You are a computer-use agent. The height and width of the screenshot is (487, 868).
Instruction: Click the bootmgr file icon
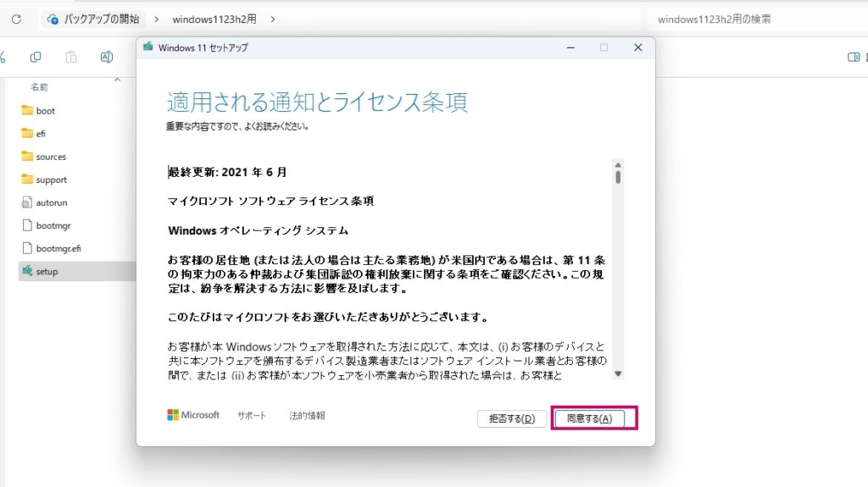coord(27,225)
